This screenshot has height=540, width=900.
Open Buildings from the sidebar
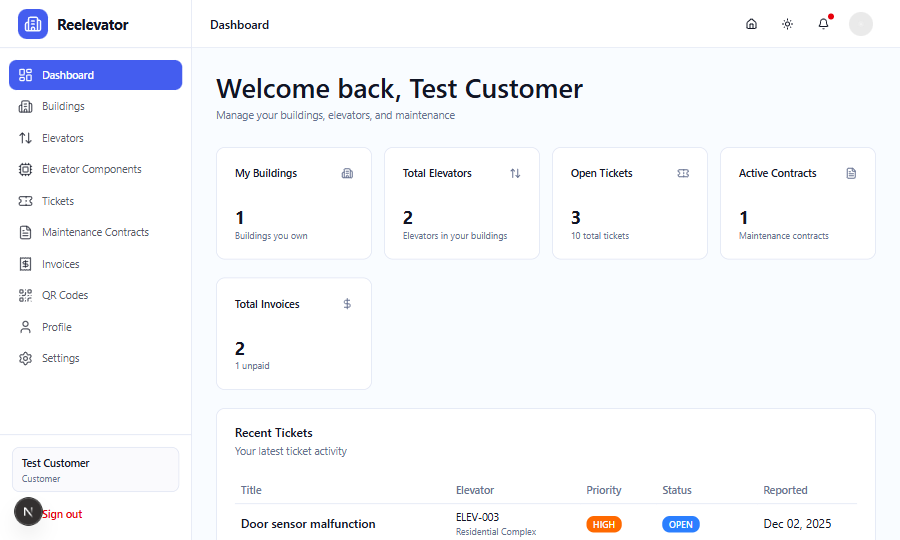[63, 106]
